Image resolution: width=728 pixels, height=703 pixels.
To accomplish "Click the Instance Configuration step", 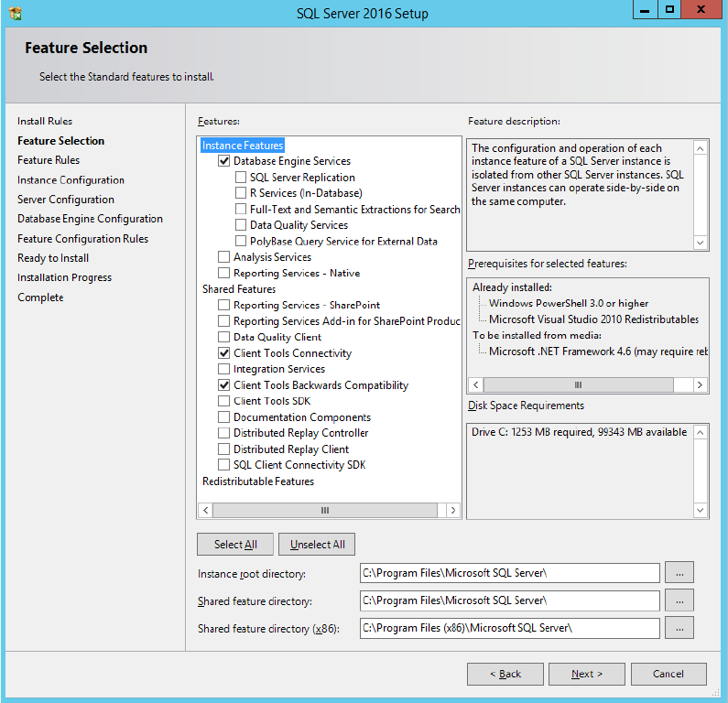I will click(x=71, y=180).
